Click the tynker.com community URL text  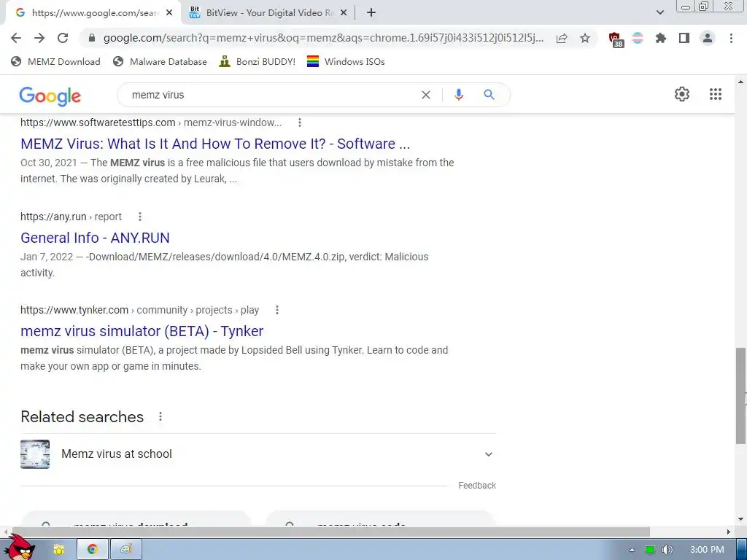pyautogui.click(x=139, y=310)
